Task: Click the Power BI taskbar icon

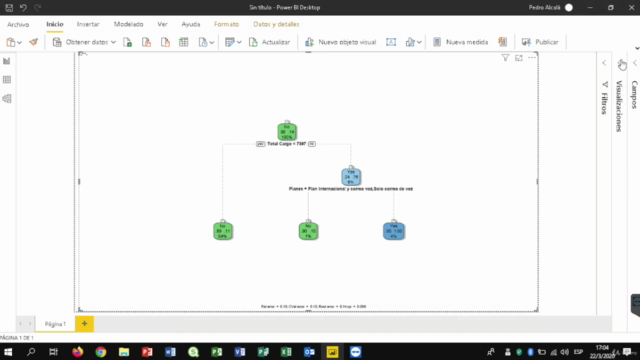Action: click(x=332, y=352)
